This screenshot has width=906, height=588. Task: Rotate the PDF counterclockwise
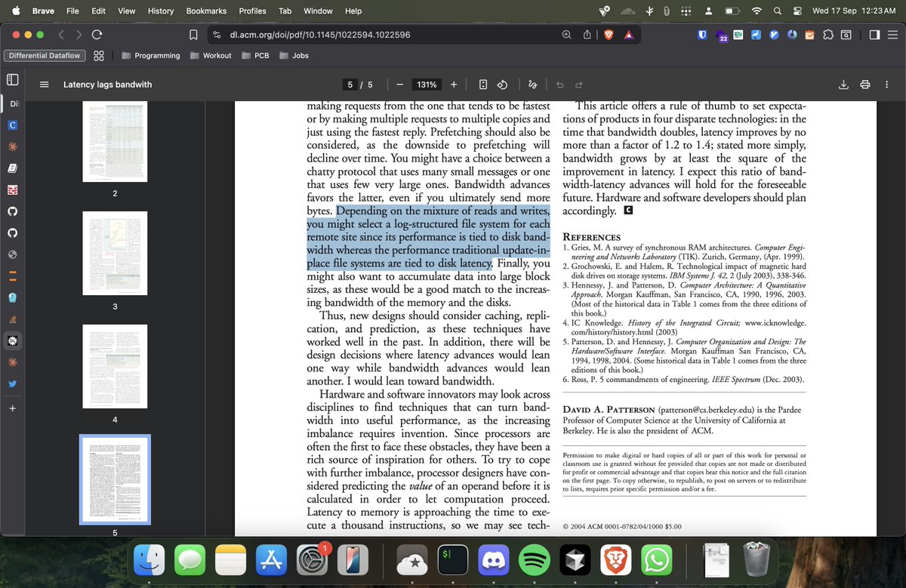pos(503,85)
